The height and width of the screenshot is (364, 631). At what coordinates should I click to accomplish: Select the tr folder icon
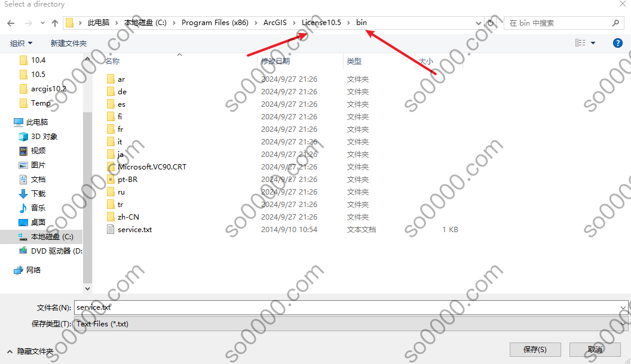111,205
